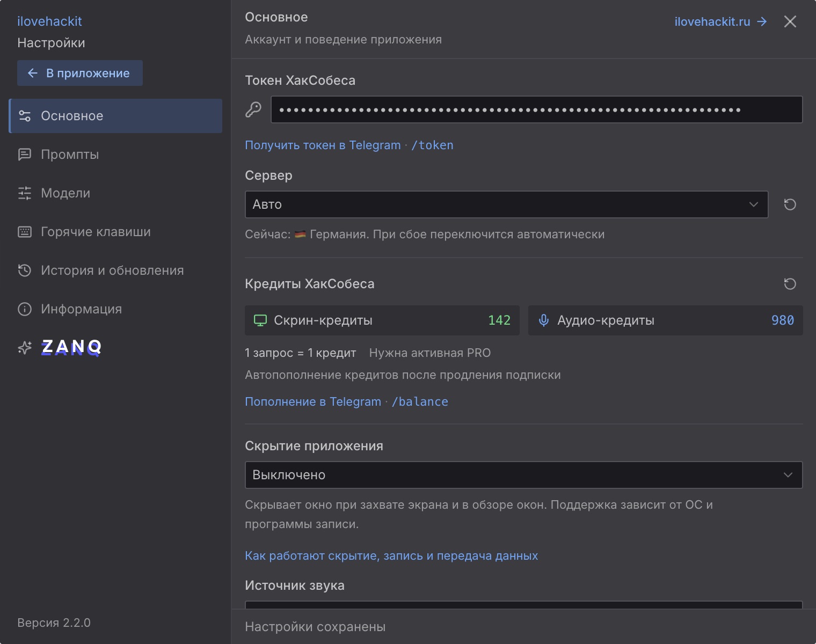Switch to the Промпты section
The height and width of the screenshot is (644, 816).
(x=115, y=155)
